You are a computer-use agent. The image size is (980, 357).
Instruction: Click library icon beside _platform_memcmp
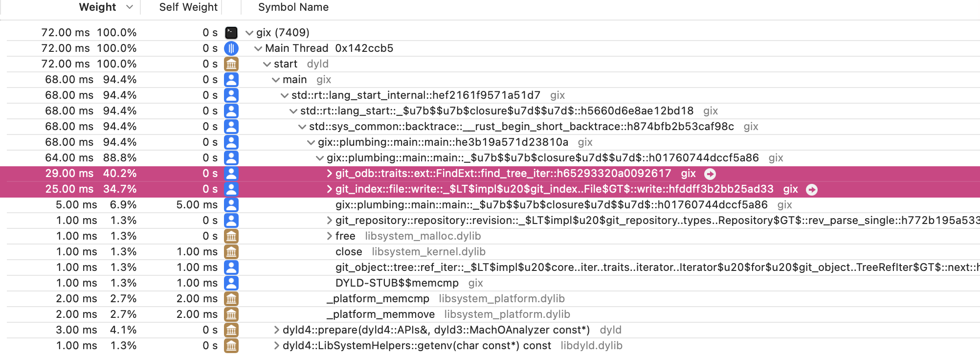coord(231,299)
